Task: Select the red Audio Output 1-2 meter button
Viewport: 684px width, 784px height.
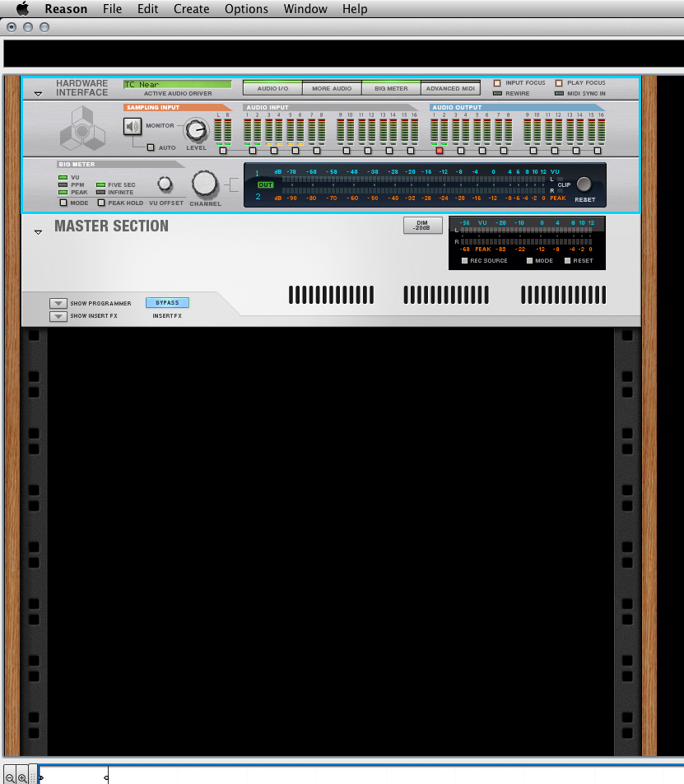Action: pos(440,151)
